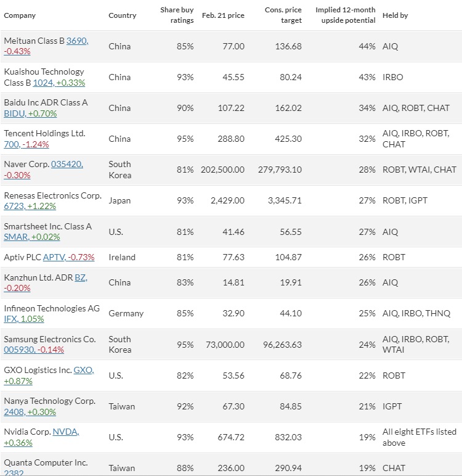Screen dimensions: 462x476
Task: Open the Renesas 6723 ticker link
Action: pyautogui.click(x=30, y=206)
